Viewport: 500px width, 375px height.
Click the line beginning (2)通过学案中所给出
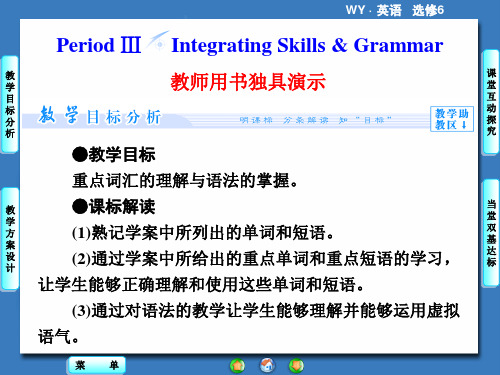262,259
